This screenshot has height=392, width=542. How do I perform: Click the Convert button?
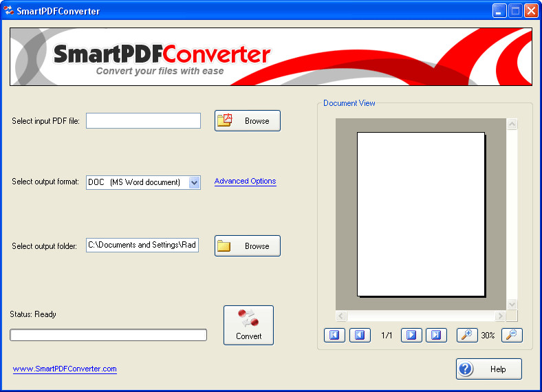coord(248,325)
